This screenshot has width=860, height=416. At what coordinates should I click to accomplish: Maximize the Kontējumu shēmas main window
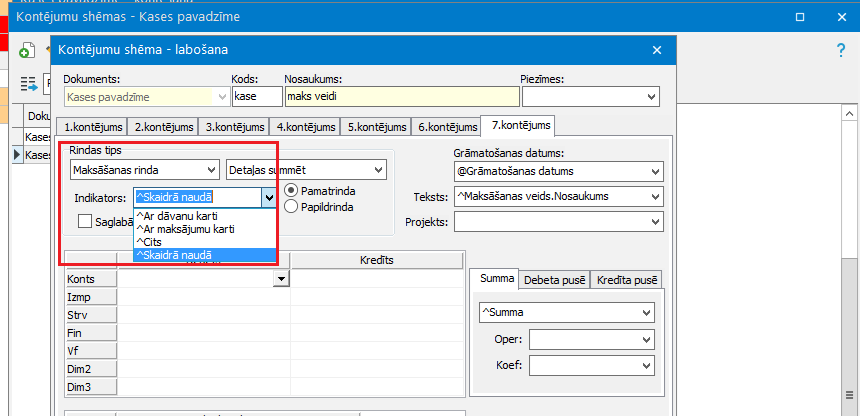(798, 18)
